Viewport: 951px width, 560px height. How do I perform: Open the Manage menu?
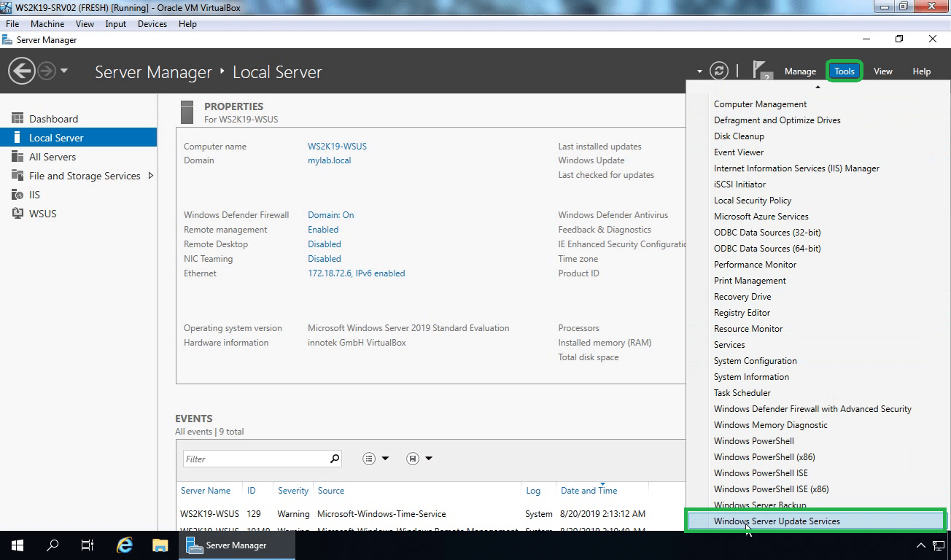[800, 71]
